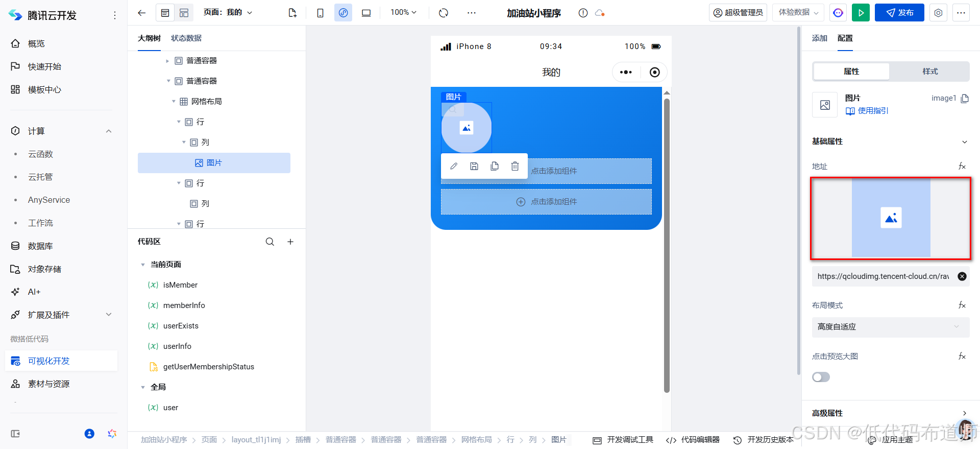The image size is (980, 449).
Task: Click the 发布 publish button
Action: [x=899, y=13]
